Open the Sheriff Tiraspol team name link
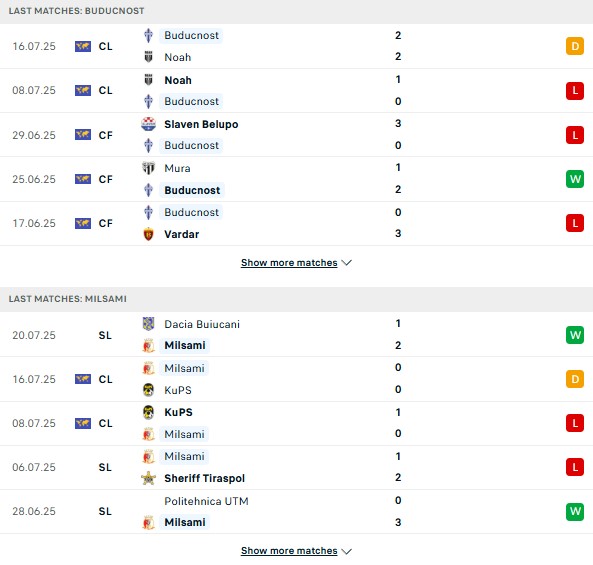 coord(205,478)
